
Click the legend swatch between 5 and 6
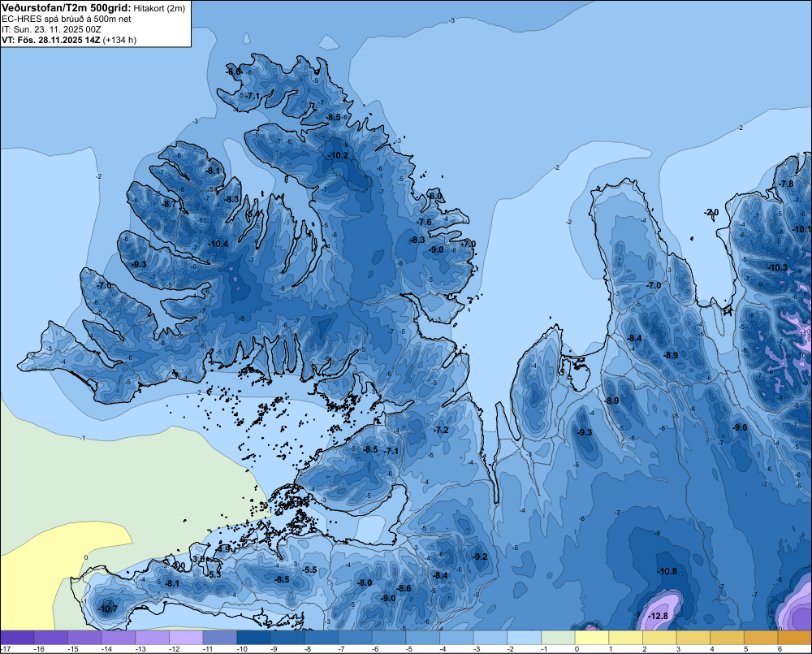click(x=762, y=638)
